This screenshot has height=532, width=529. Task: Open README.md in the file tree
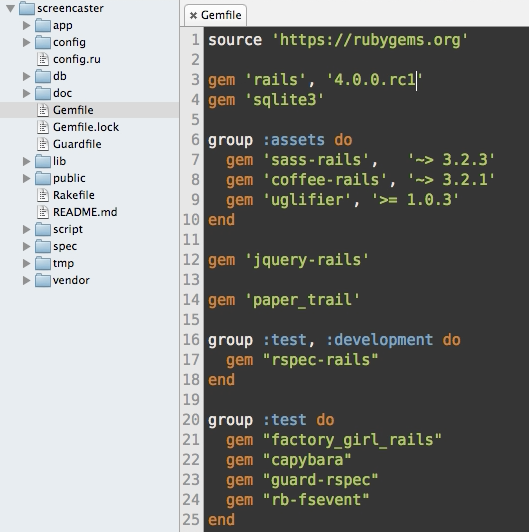pos(85,212)
